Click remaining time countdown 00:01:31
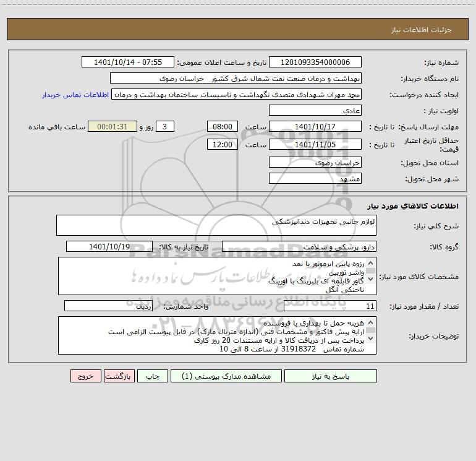The image size is (476, 461). [x=113, y=126]
